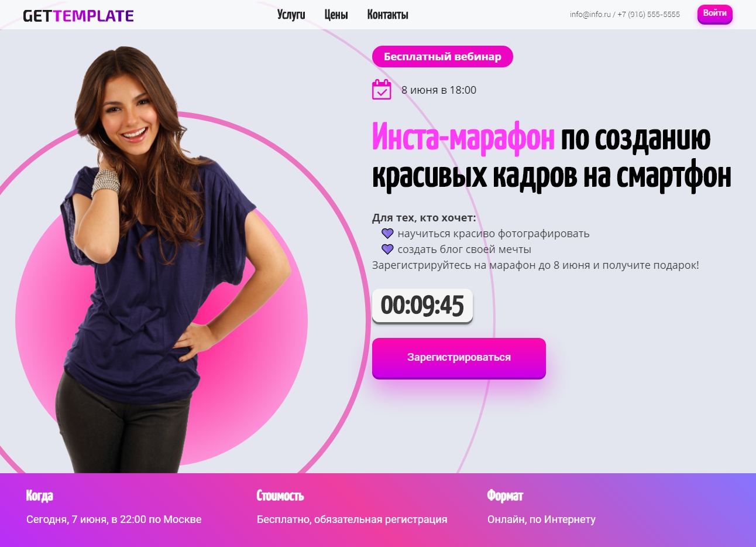Click the calendar icon beside the date
756x547 pixels.
[382, 90]
